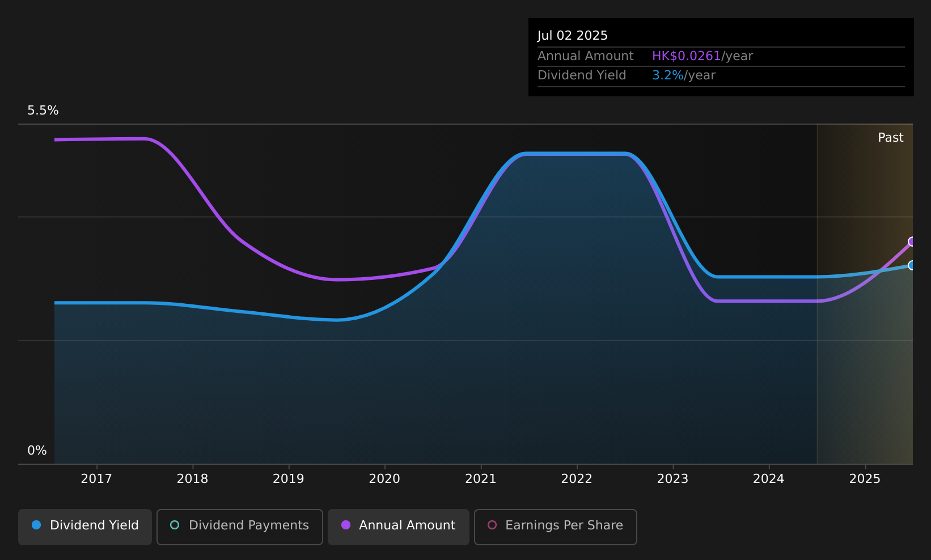Click the 2021 x-axis label

point(481,479)
